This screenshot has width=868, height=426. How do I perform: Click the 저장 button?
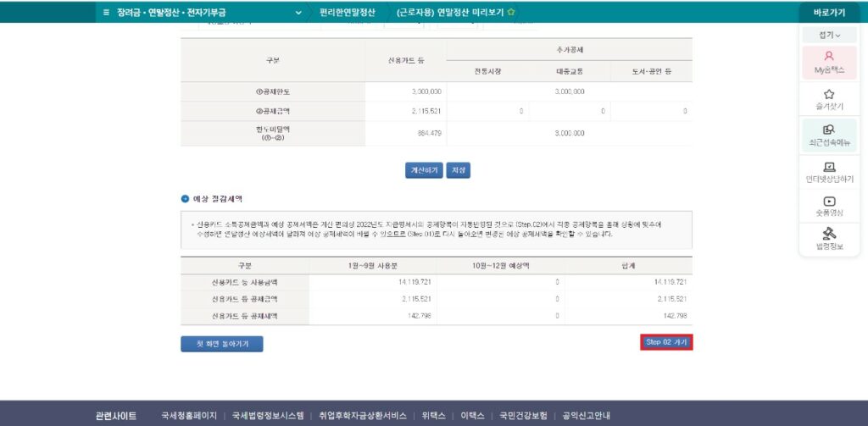point(458,170)
